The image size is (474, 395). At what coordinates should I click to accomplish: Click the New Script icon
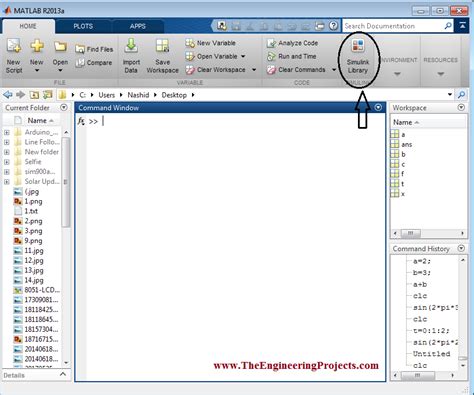14,46
